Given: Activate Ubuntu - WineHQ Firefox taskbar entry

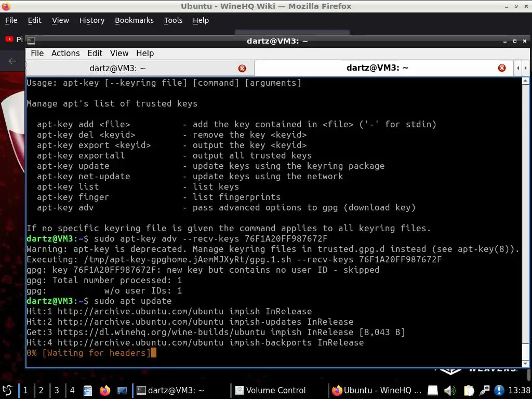Looking at the screenshot, I should click(x=377, y=390).
